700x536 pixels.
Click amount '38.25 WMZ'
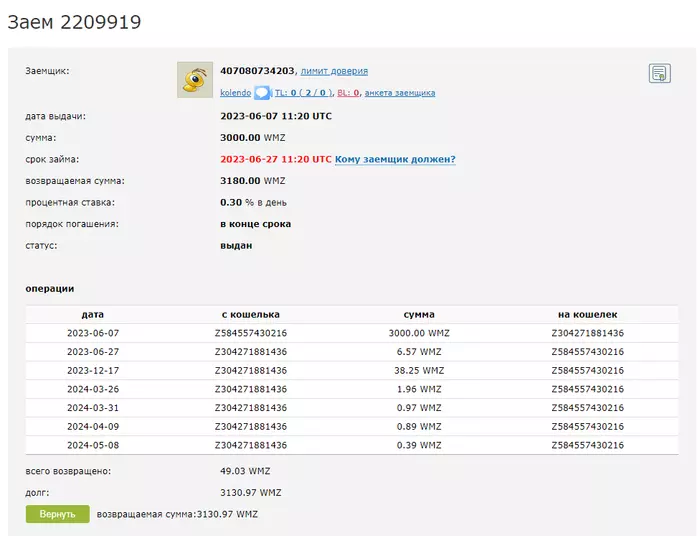[x=419, y=371]
